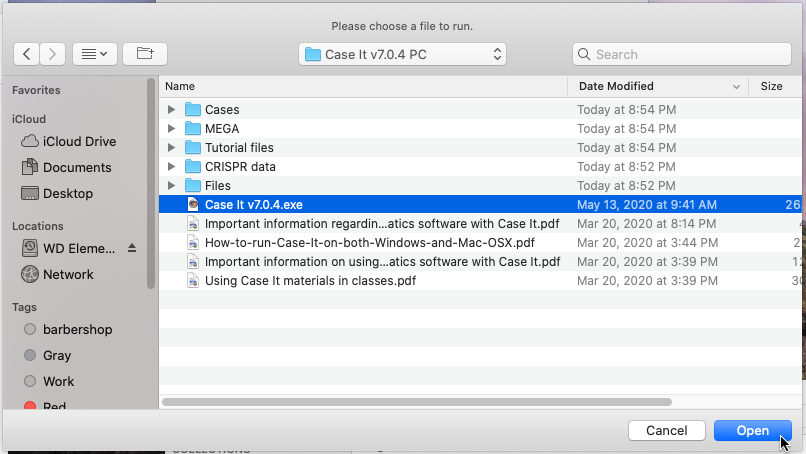Sort by the Date Modified column

[x=658, y=86]
